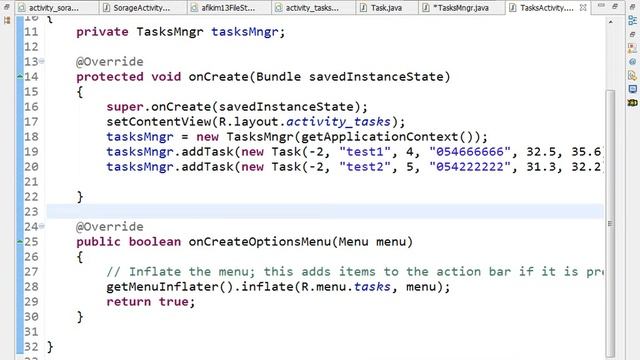Open the afikim13FileSt... tab
Screen dimensions: 640x360
[x=228, y=7]
